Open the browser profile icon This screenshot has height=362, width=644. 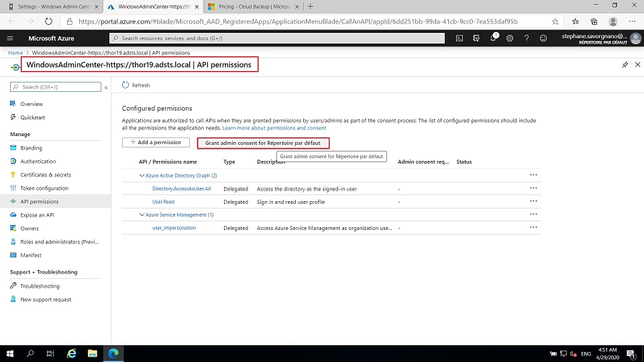pos(612,21)
